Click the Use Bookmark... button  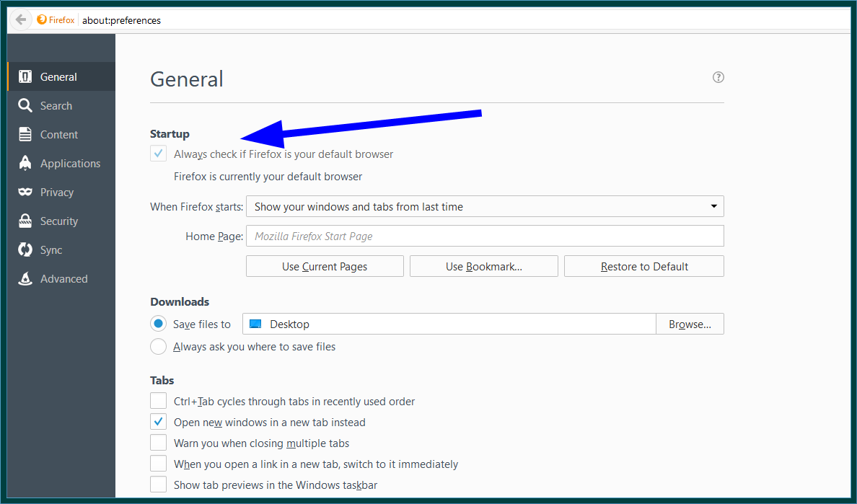point(484,267)
